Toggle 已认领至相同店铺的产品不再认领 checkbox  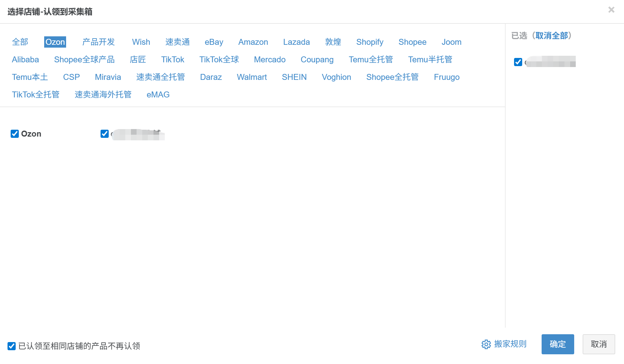pos(12,346)
